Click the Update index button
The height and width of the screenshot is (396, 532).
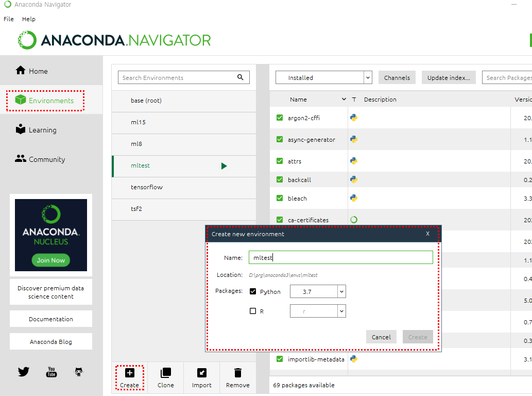pos(449,77)
